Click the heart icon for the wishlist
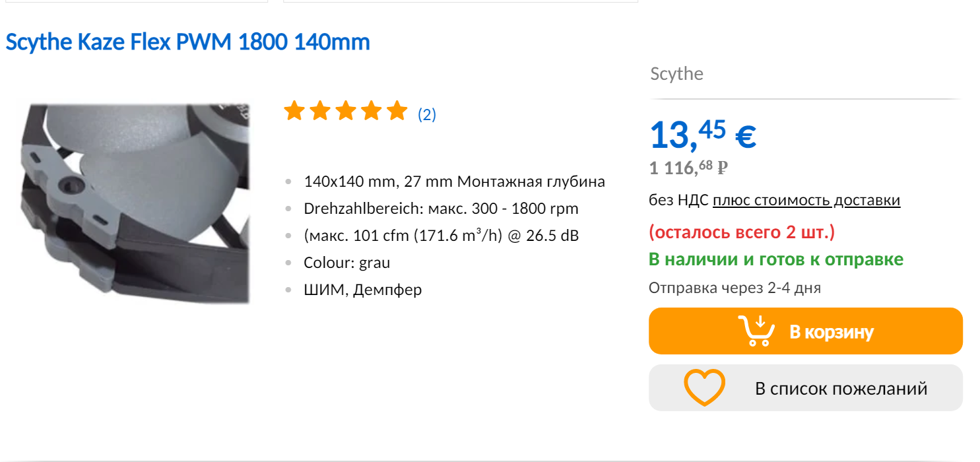The image size is (980, 462). point(704,387)
